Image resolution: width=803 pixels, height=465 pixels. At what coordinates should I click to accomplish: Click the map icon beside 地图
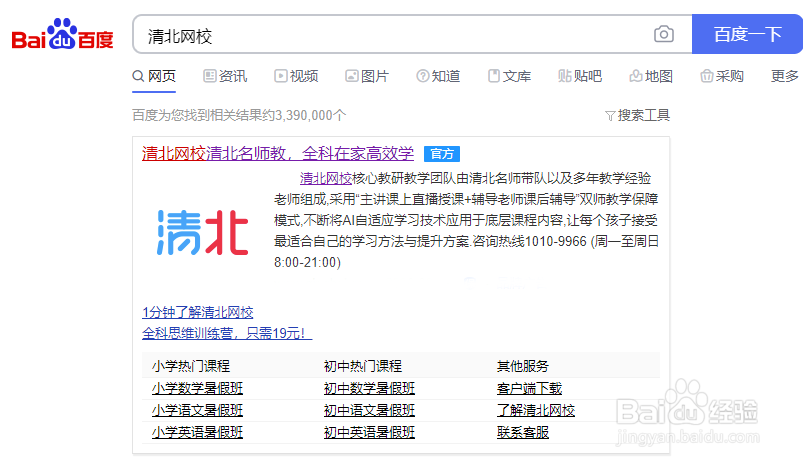click(x=636, y=76)
